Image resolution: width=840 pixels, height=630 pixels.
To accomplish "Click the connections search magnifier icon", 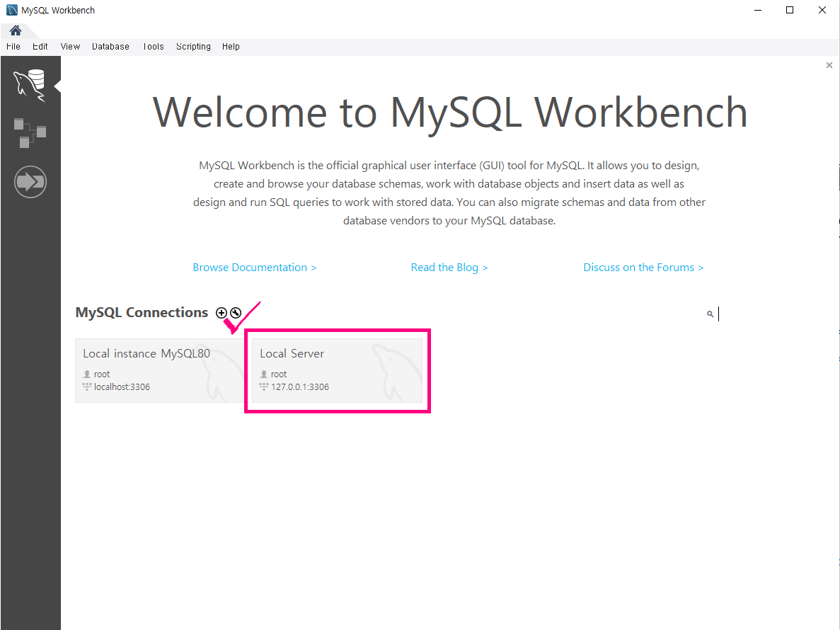I will coord(710,314).
